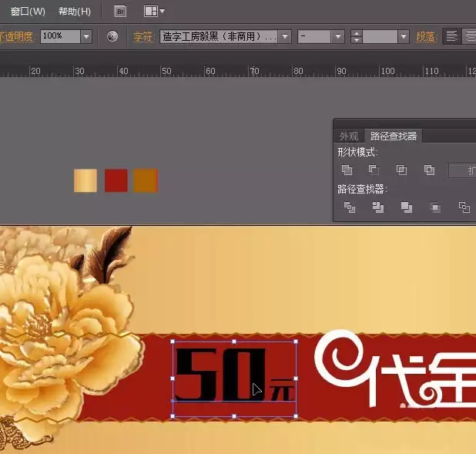The height and width of the screenshot is (454, 476).
Task: Click the Crop pathfinder icon
Action: click(x=435, y=207)
